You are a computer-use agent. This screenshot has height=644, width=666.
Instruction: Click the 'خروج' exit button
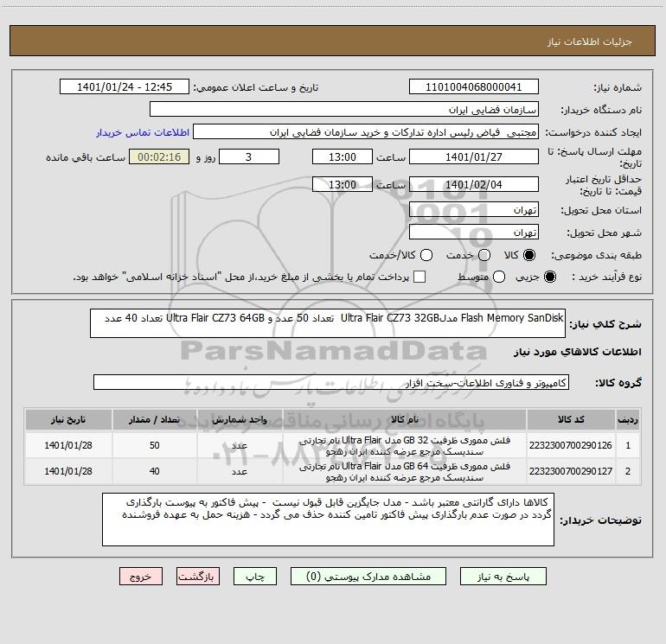click(x=141, y=577)
